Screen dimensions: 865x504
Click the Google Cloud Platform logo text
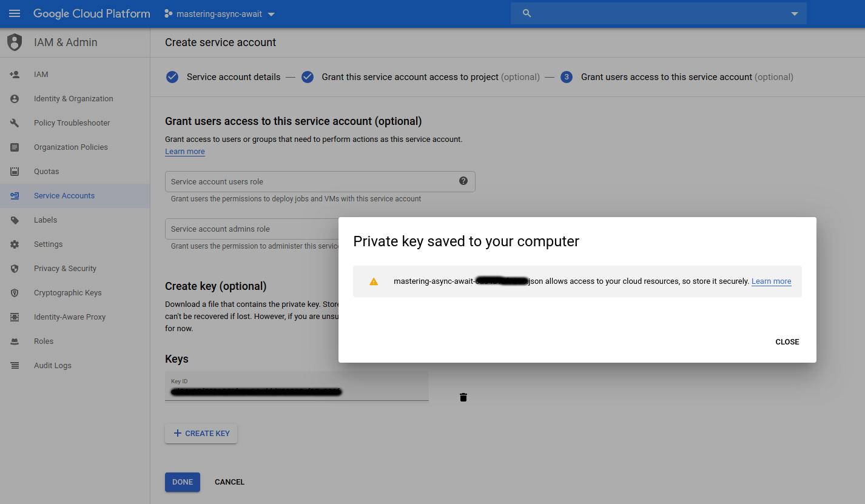[92, 13]
